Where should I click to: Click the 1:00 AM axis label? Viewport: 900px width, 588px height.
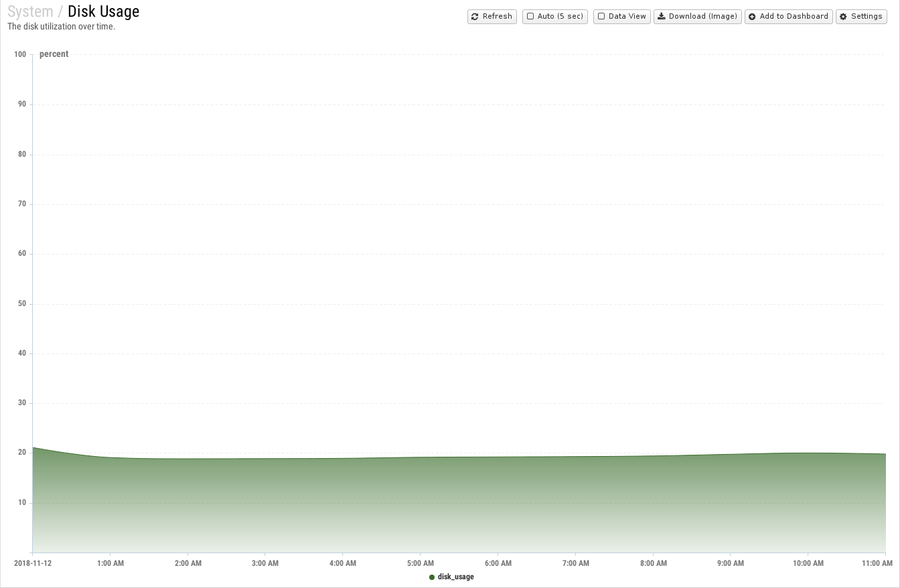[110, 563]
